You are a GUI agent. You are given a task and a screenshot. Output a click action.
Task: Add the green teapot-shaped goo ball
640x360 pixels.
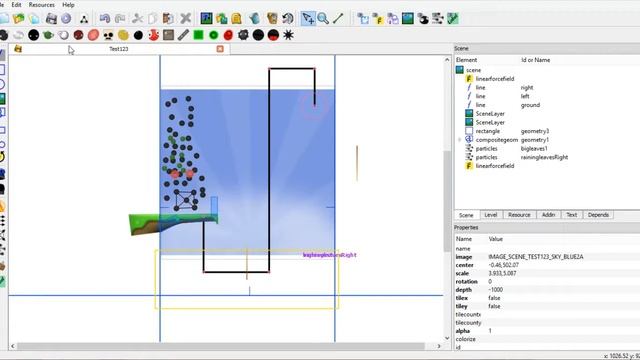tap(48, 35)
